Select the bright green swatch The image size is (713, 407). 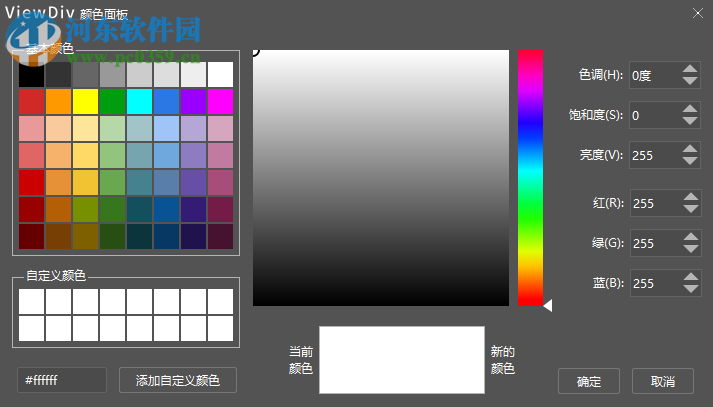pos(112,101)
